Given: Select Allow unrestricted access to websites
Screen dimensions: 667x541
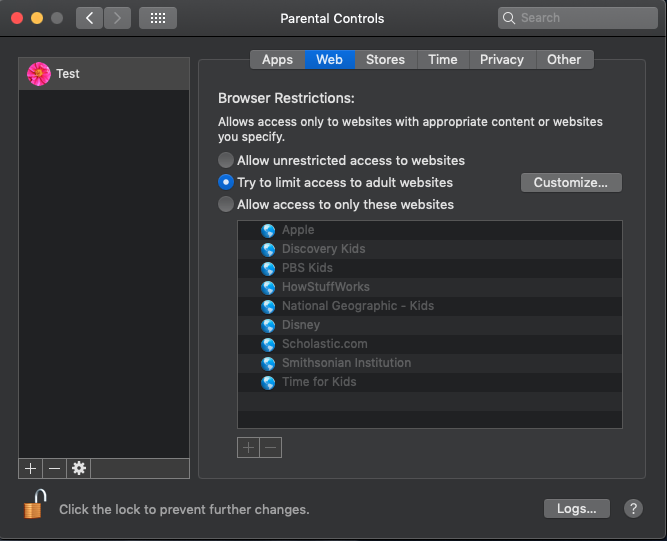Looking at the screenshot, I should tap(225, 160).
